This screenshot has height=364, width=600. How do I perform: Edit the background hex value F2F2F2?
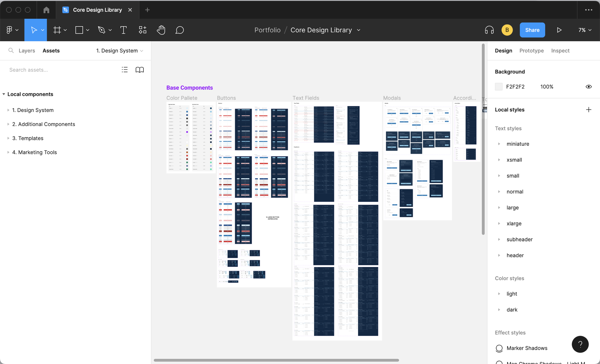pyautogui.click(x=515, y=87)
